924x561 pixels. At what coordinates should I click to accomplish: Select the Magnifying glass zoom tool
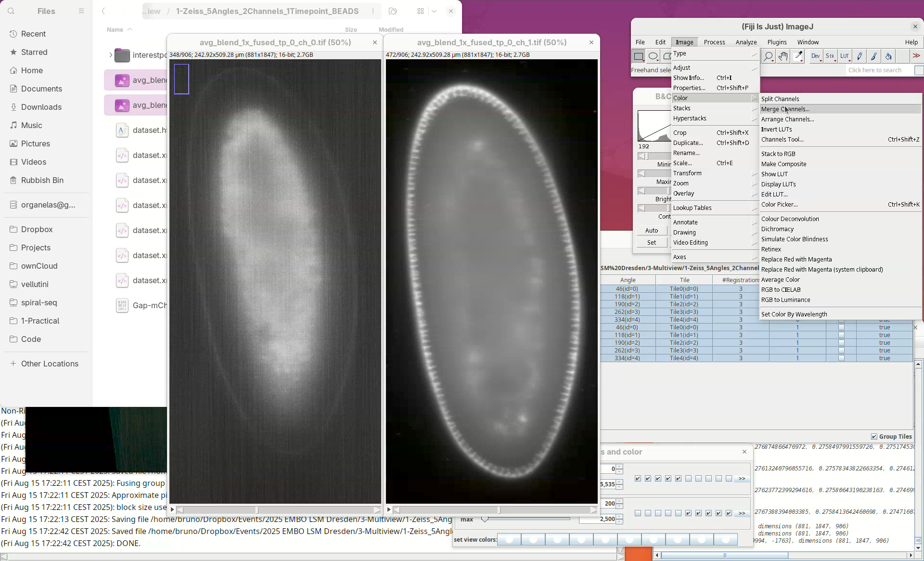click(x=769, y=56)
